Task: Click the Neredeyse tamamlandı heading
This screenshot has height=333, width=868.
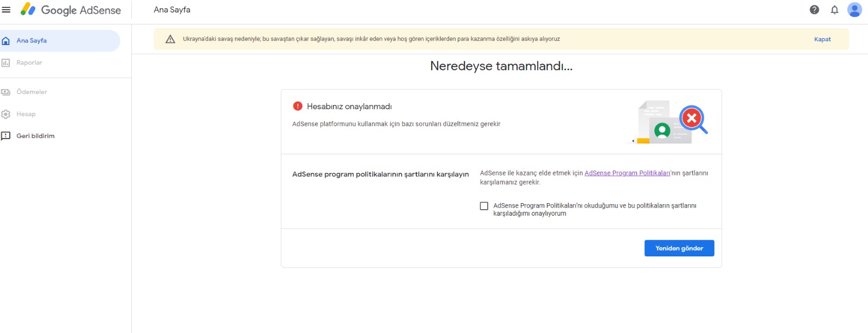Action: (x=501, y=66)
